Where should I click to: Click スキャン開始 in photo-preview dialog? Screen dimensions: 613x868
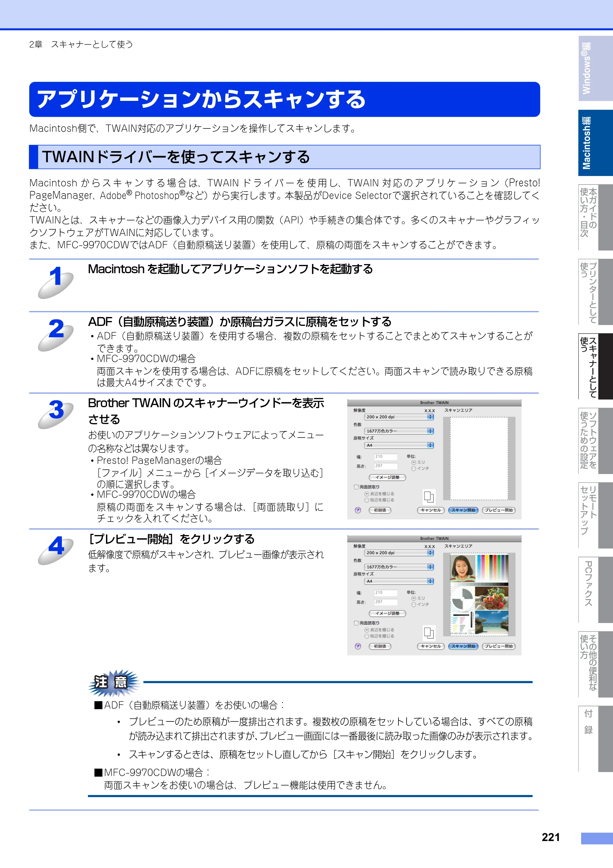[463, 646]
